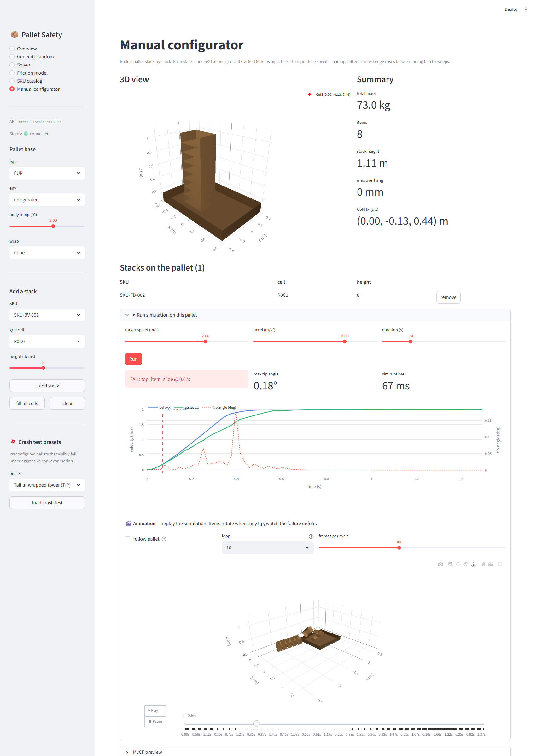Click load crash test button
Image resolution: width=536 pixels, height=756 pixels.
point(47,502)
